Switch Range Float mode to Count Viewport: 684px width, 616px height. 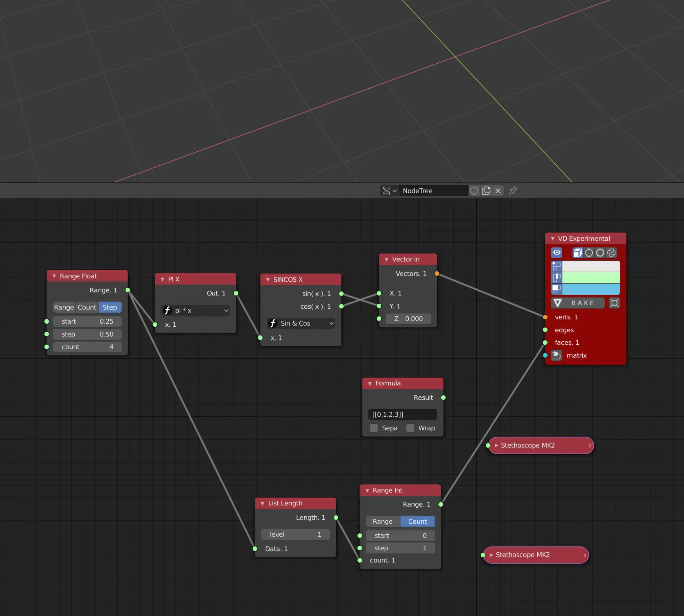(x=87, y=307)
